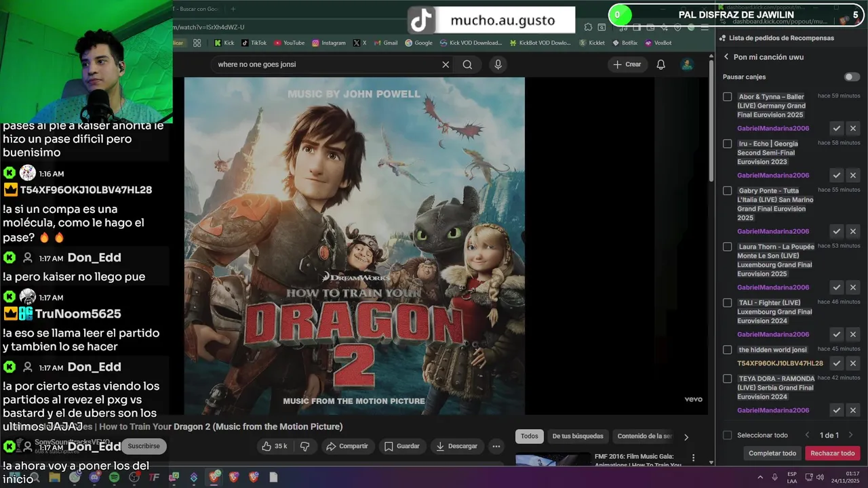Screen dimensions: 868x488
Task: Click Compartir to share the video
Action: [347, 446]
